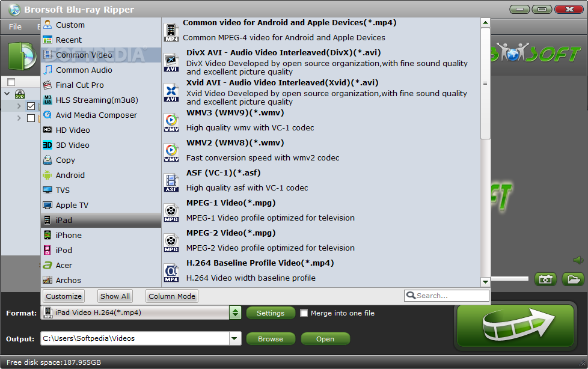Open format Settings
Screen dimensions: 588x369
pyautogui.click(x=271, y=313)
